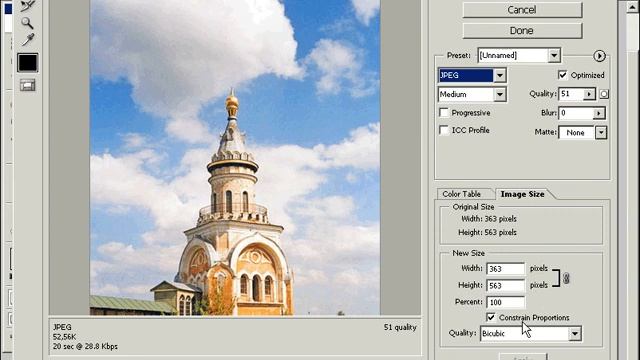Click the Done button
Screen dimensions: 640x360
[x=522, y=31]
